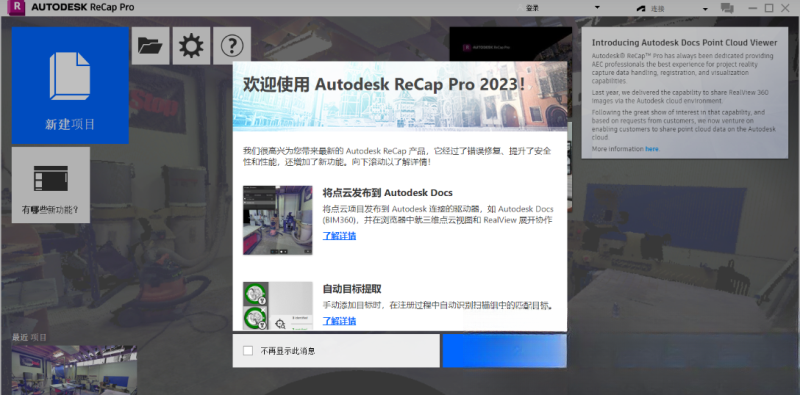
Task: Expand the 连接 dropdown arrow
Action: click(705, 9)
